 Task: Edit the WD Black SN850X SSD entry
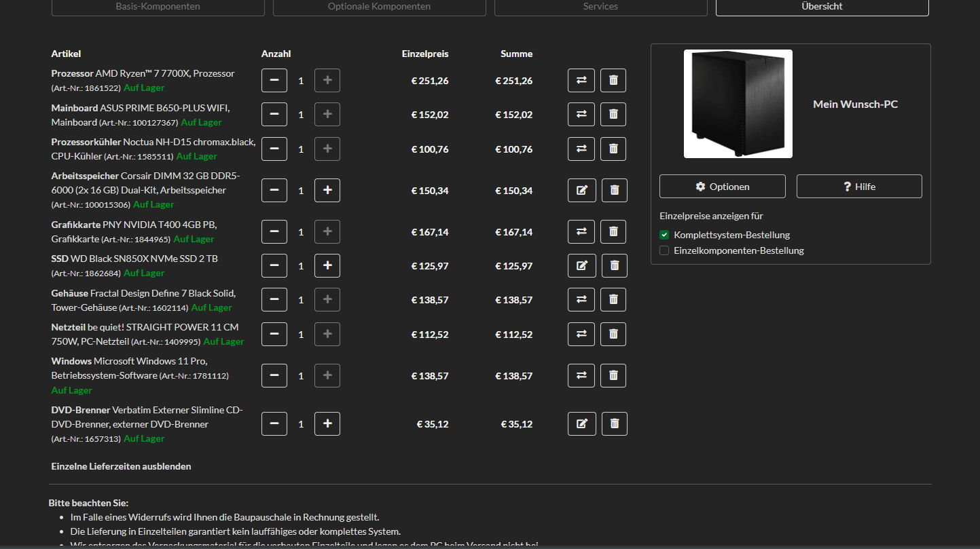tap(582, 265)
